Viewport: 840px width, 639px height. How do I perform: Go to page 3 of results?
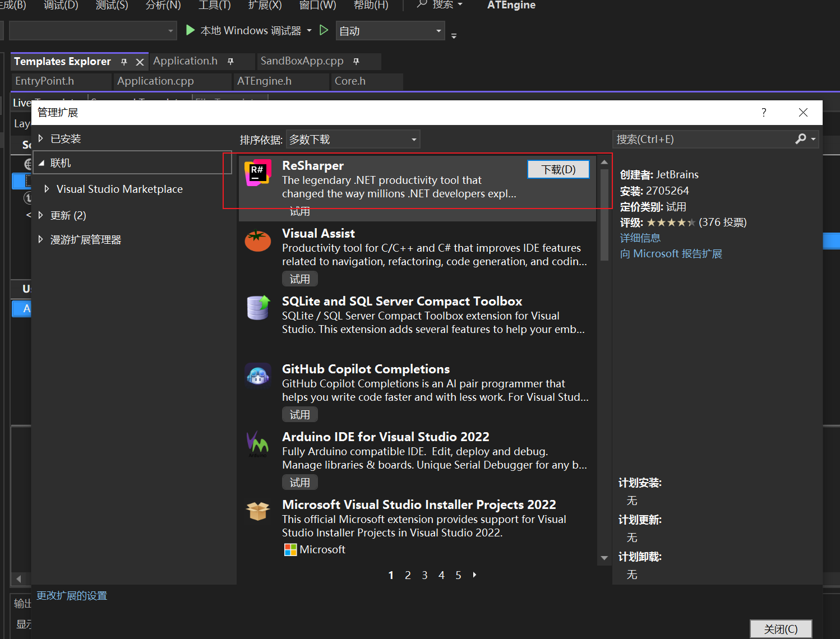coord(424,575)
